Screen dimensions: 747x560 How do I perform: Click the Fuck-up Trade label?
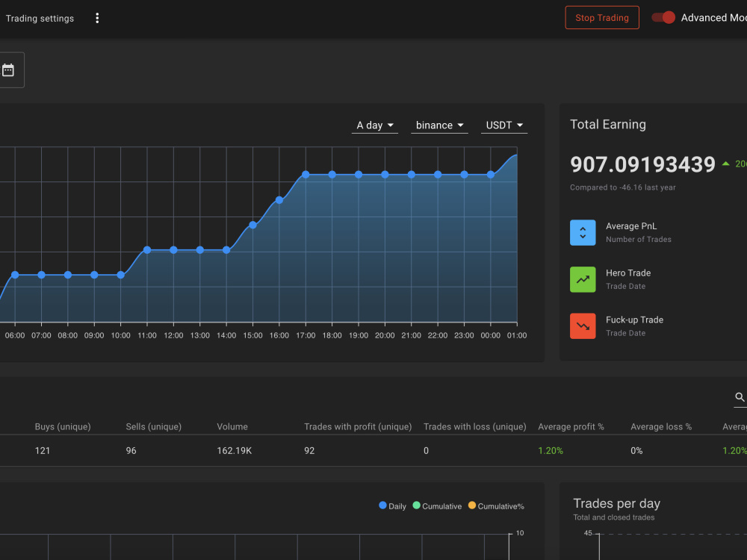[x=634, y=320]
